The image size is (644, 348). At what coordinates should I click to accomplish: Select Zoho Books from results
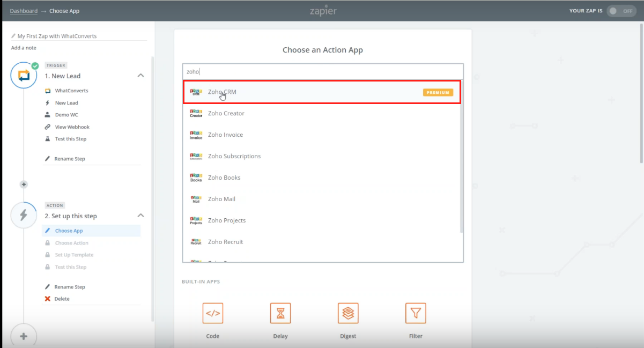coord(322,177)
